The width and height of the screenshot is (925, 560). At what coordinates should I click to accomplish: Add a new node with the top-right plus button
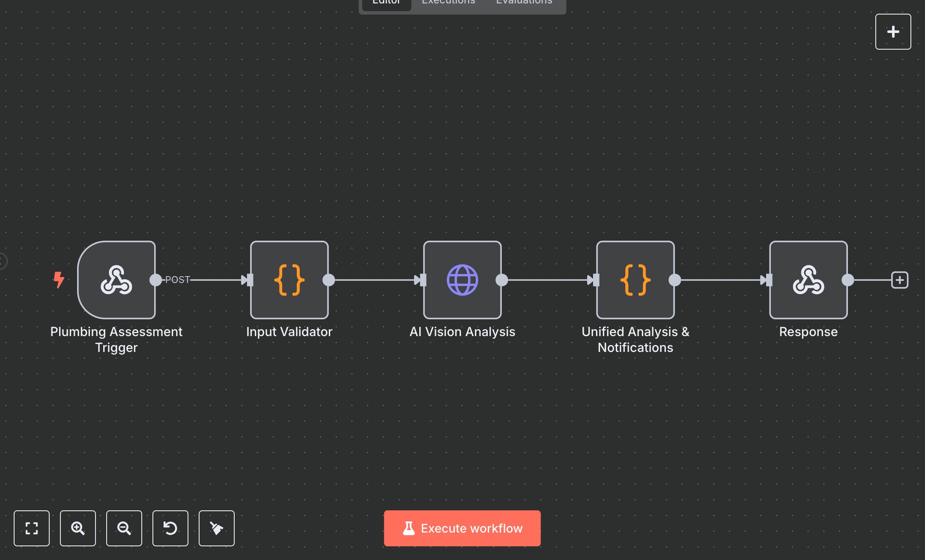click(893, 31)
